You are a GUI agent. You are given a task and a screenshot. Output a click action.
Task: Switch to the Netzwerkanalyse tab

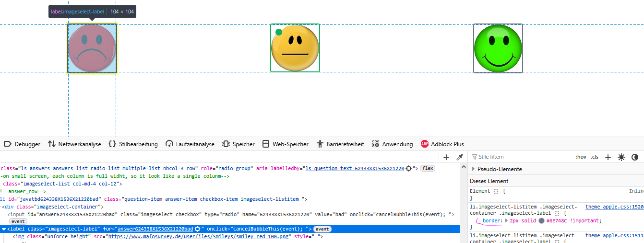(x=74, y=144)
